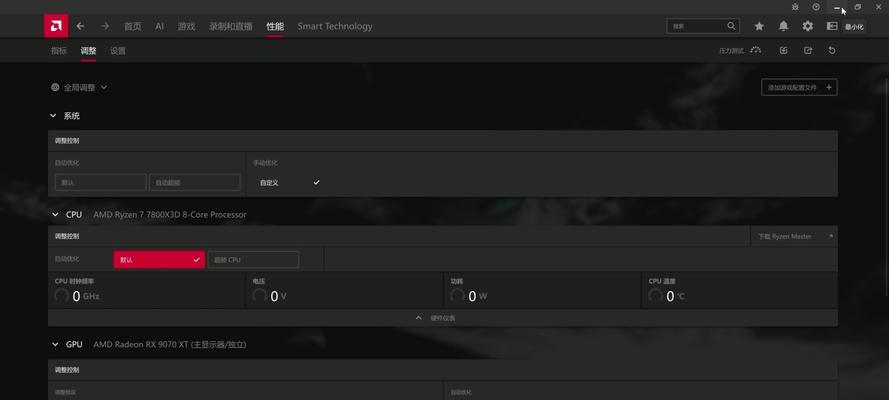889x400 pixels.
Task: Click the magnifier search icon
Action: click(731, 26)
